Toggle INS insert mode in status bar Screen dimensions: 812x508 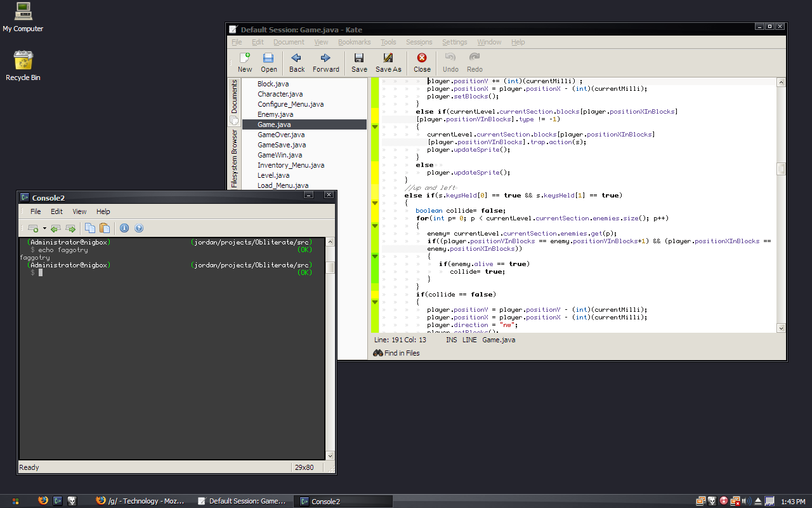(451, 340)
